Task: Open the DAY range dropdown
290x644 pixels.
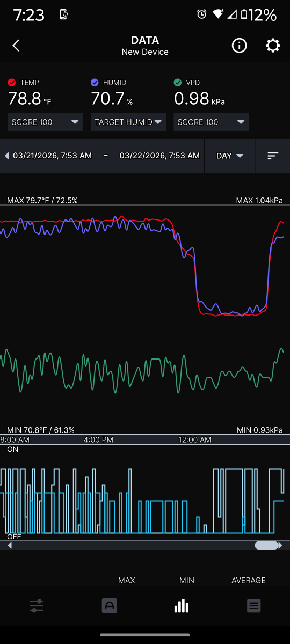Action: point(230,156)
